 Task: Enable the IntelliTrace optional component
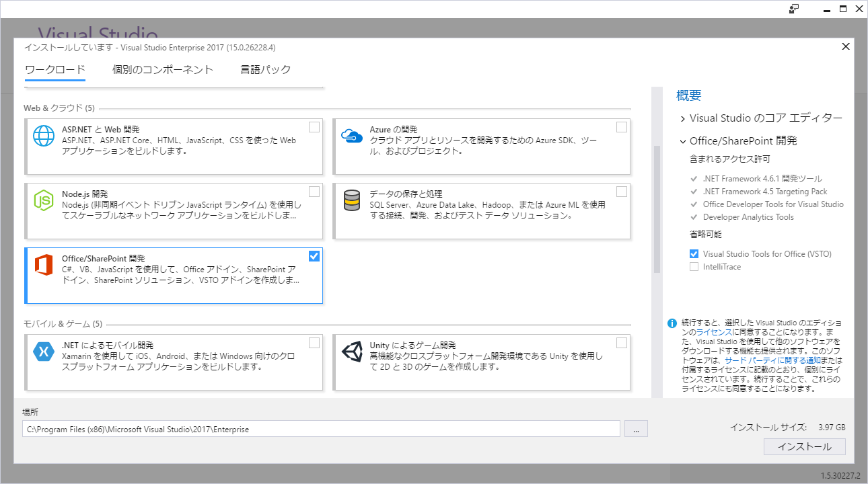click(x=694, y=267)
